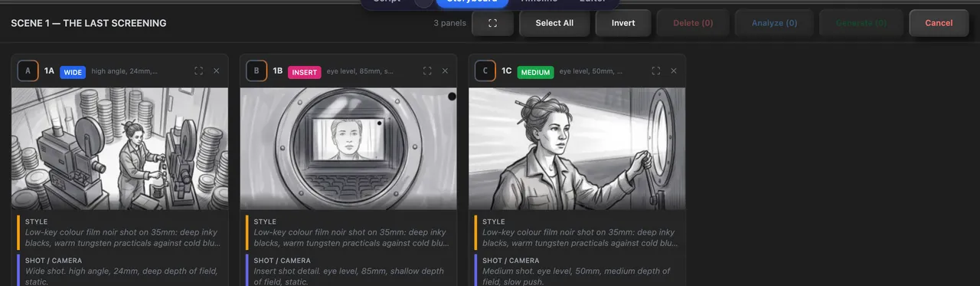Click the scene title "SCENE 1 — THE LAST SCREENING"
The height and width of the screenshot is (286, 980).
(x=89, y=23)
